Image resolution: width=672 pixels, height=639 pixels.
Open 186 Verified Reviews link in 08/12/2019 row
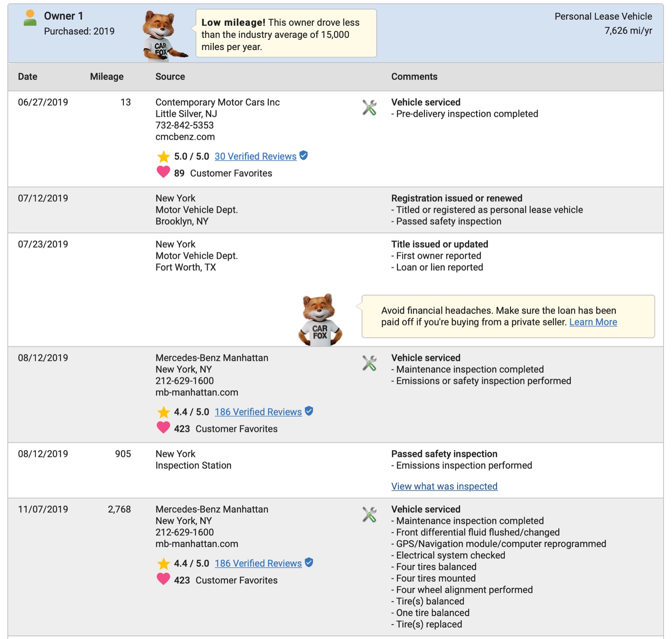[258, 412]
